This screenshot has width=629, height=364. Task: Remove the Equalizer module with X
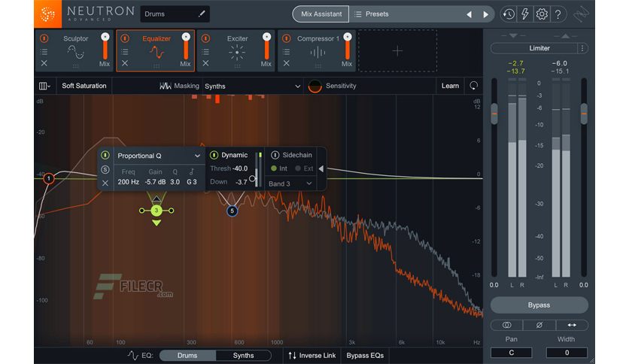(125, 63)
